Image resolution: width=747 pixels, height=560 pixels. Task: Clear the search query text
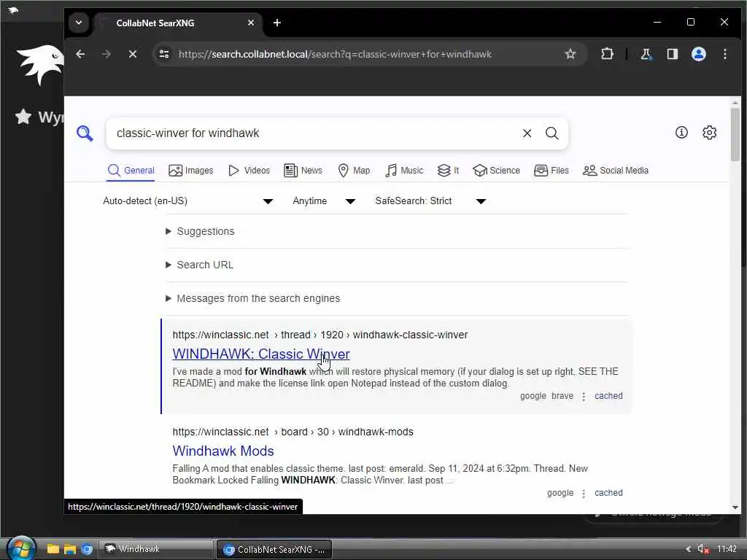(x=527, y=133)
